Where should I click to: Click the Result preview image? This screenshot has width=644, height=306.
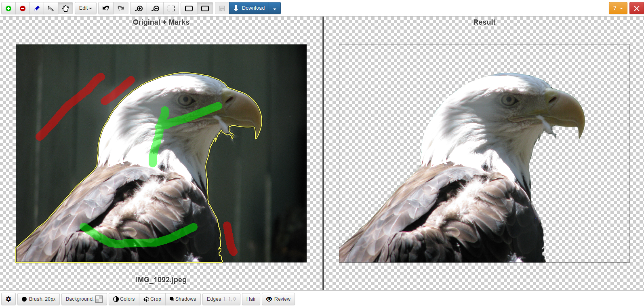pyautogui.click(x=484, y=154)
